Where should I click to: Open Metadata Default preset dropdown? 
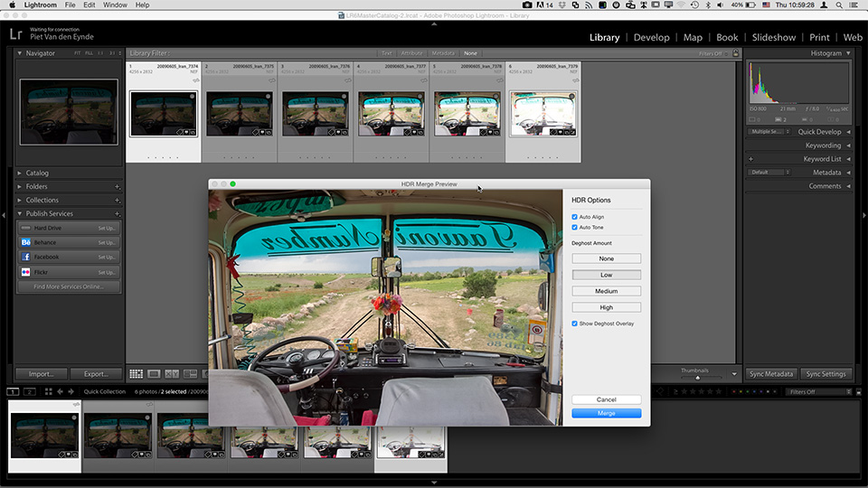point(769,172)
